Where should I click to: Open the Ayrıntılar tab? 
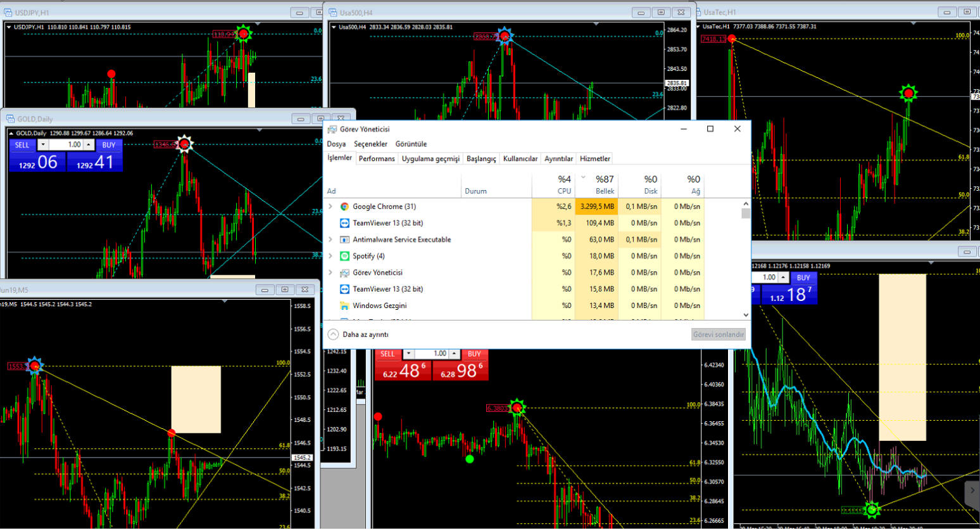point(558,159)
